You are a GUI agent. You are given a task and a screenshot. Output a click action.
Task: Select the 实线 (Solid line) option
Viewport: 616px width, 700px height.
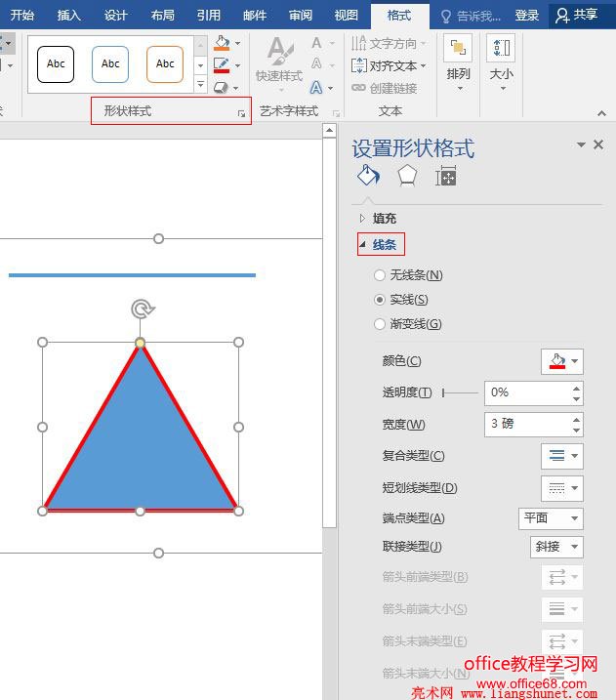coord(380,300)
